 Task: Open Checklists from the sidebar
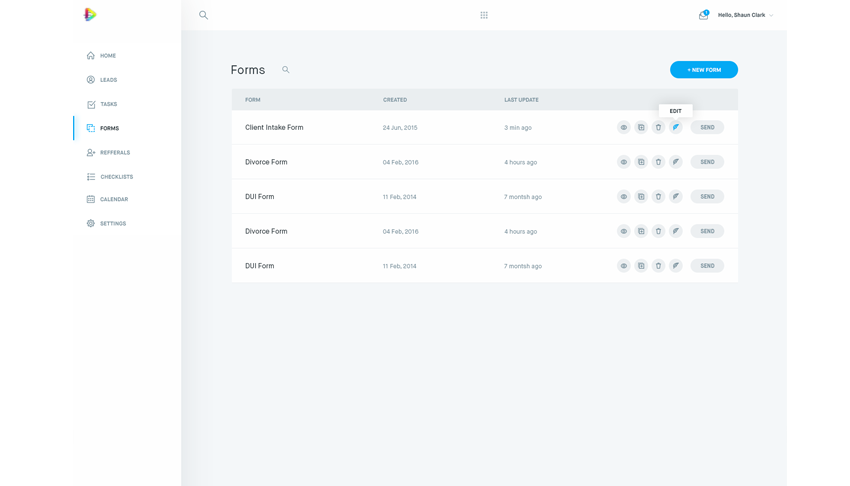[116, 177]
